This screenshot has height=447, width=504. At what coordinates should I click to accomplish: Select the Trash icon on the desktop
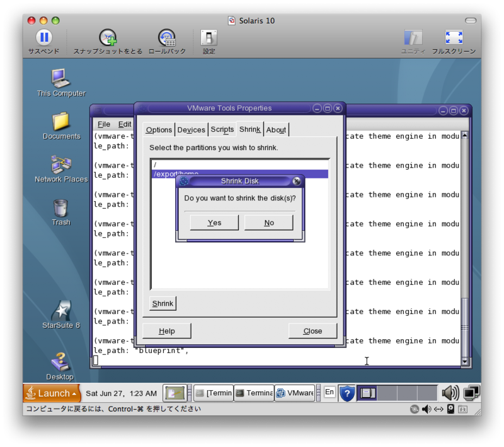(60, 208)
